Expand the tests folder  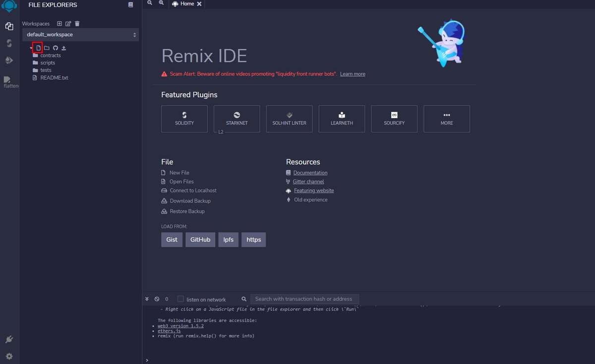click(46, 70)
